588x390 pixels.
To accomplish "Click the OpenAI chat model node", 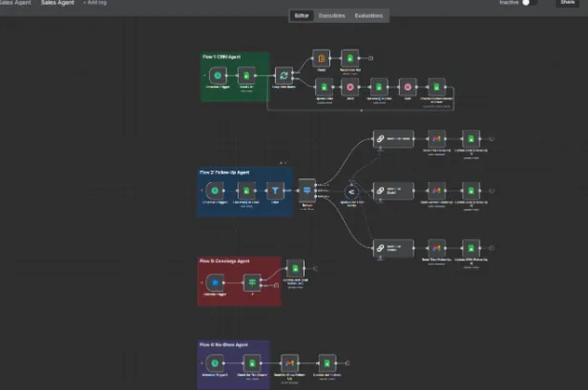I will 351,192.
